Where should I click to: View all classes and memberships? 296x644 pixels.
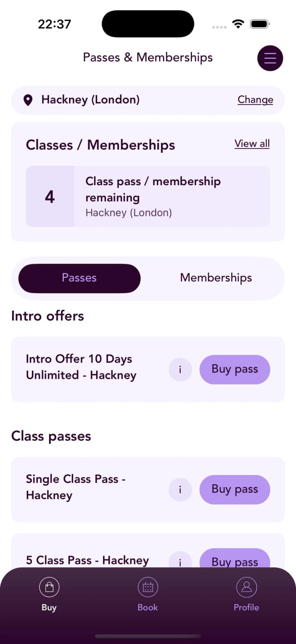click(252, 144)
